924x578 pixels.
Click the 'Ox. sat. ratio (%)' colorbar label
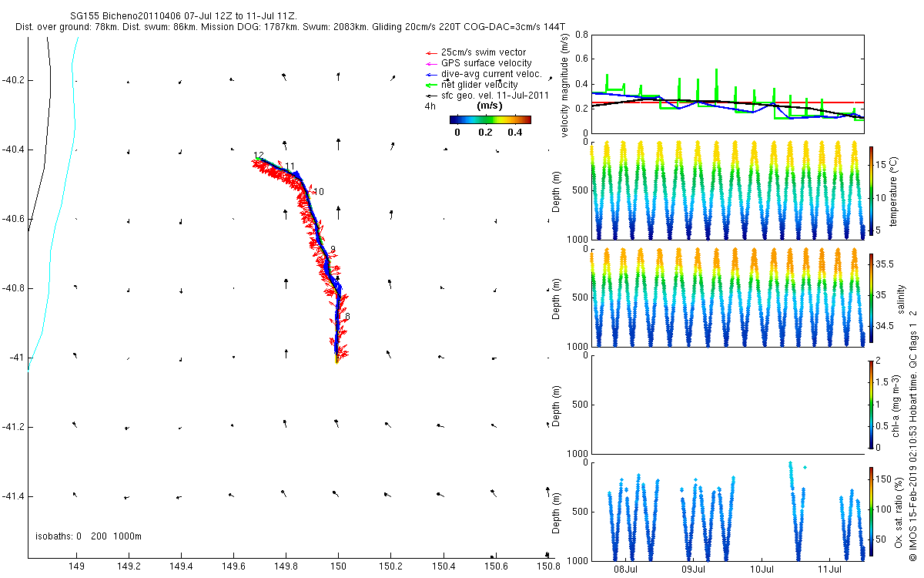click(x=899, y=511)
